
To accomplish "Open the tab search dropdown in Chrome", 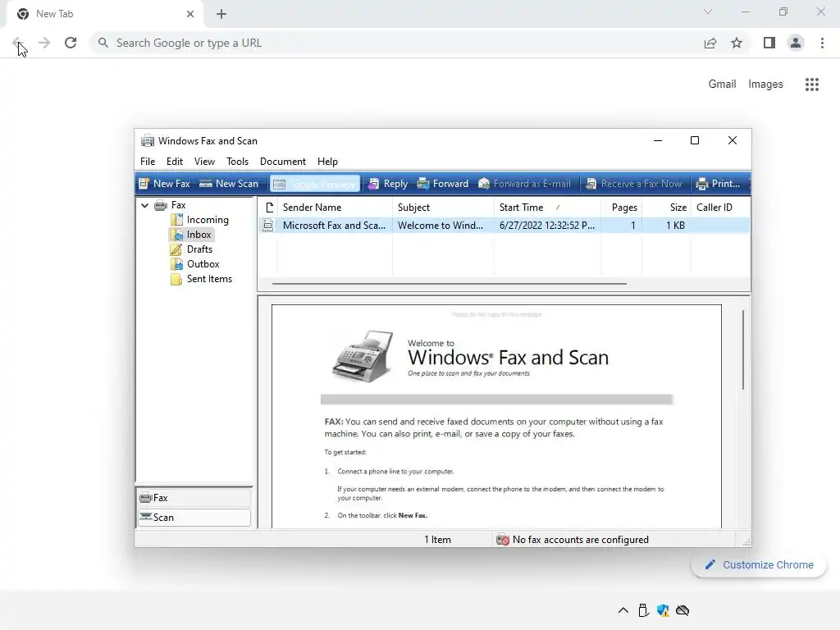I will [708, 11].
